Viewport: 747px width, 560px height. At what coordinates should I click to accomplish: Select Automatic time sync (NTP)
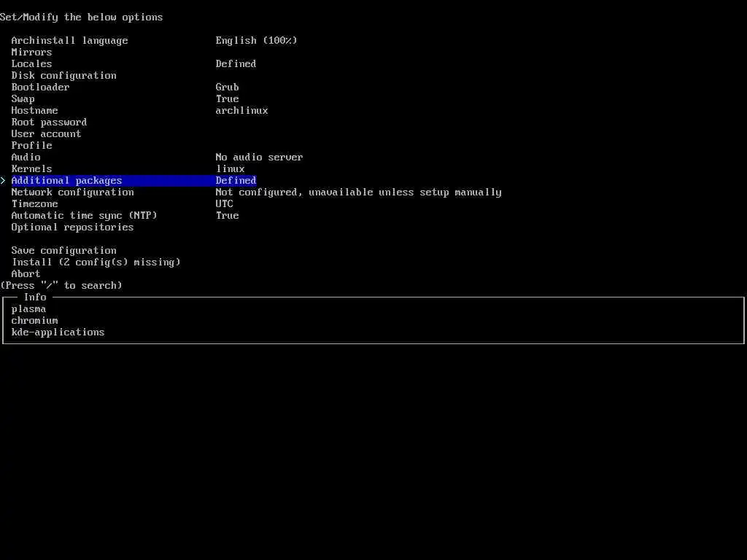(85, 216)
